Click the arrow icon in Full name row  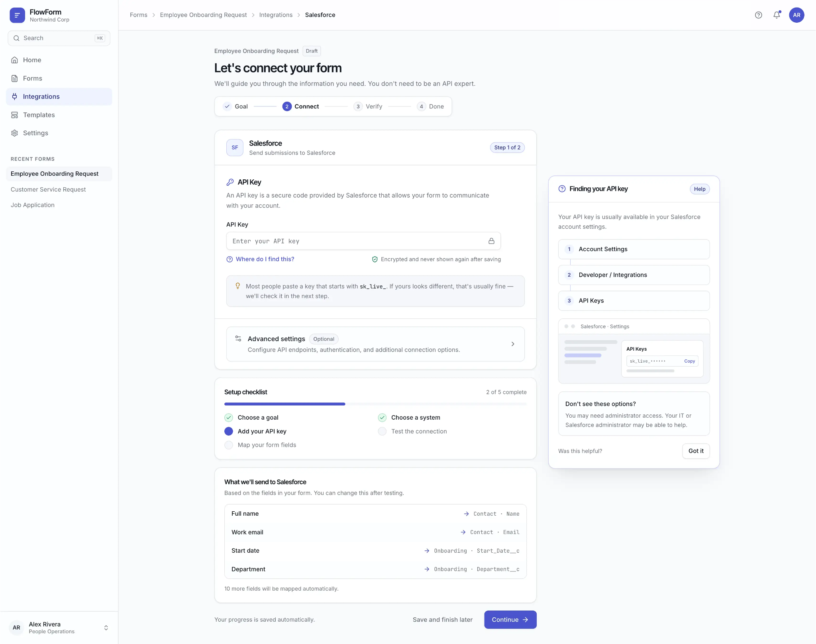[x=466, y=514]
